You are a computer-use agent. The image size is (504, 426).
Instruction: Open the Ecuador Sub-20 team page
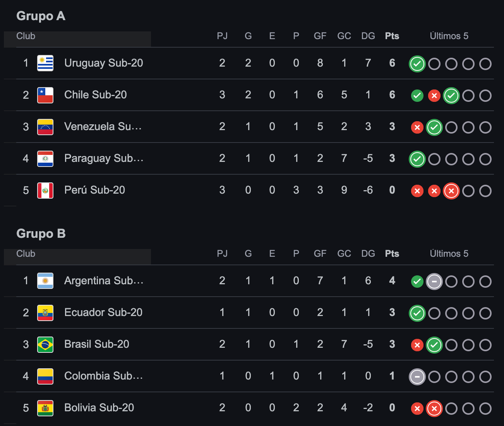(103, 313)
